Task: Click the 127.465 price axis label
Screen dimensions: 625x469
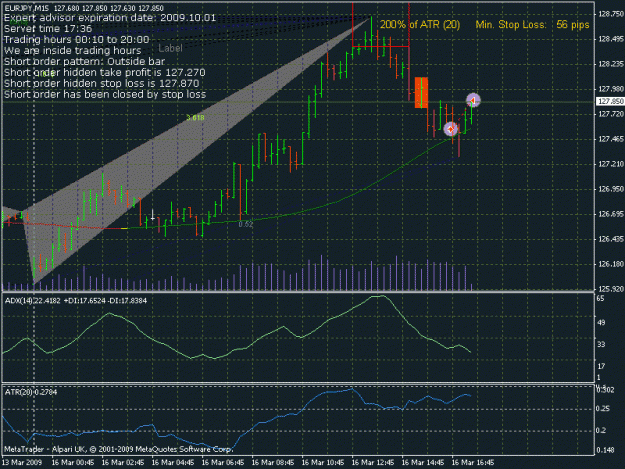Action: [610, 139]
